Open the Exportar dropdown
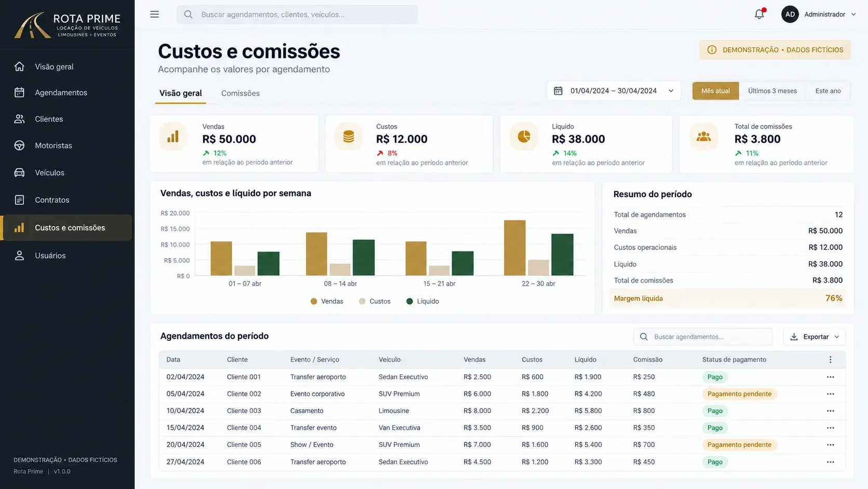 coord(815,337)
